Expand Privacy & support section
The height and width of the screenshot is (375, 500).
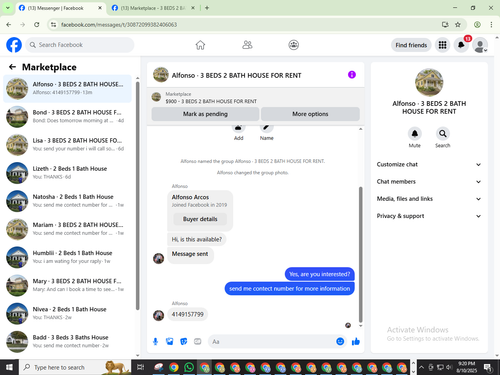429,216
